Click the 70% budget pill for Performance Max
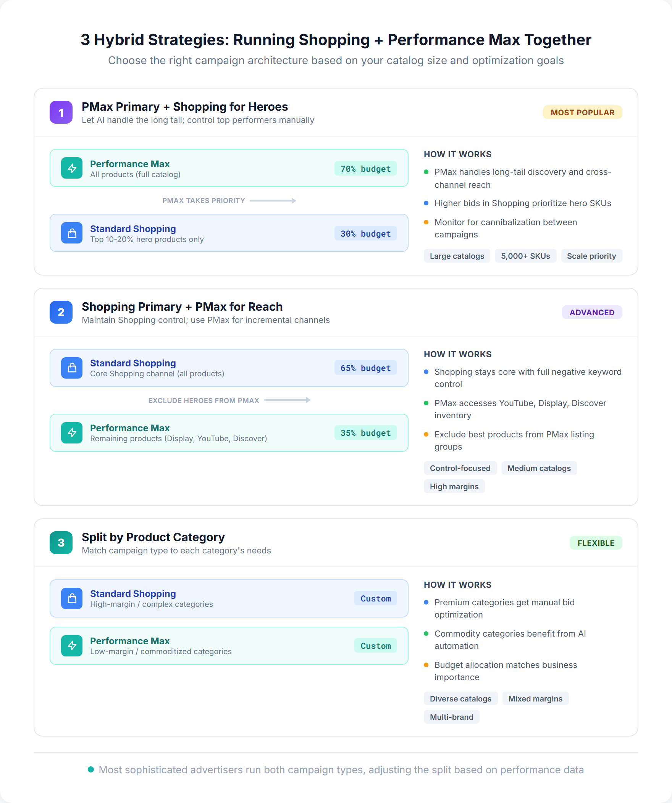Screen dimensions: 672x803 [365, 168]
